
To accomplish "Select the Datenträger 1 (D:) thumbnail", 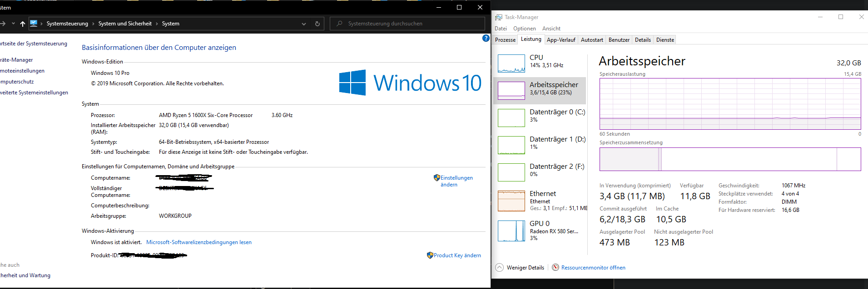I will (x=511, y=145).
